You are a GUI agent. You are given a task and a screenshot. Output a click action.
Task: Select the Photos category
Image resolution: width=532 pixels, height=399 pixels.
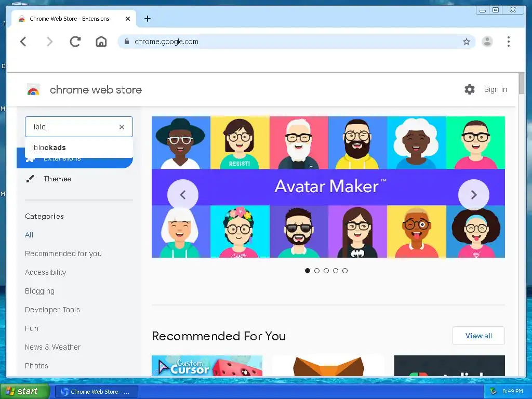tap(36, 365)
